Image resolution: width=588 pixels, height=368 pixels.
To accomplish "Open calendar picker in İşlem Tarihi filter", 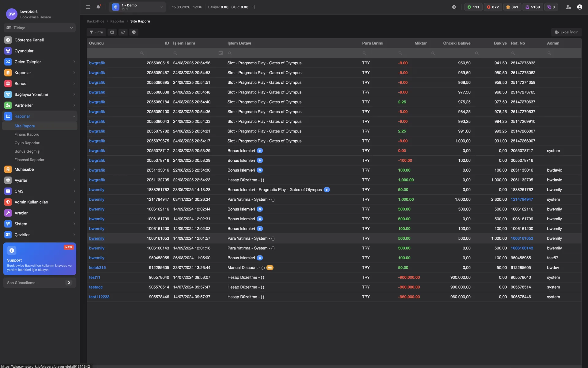I will 221,53.
